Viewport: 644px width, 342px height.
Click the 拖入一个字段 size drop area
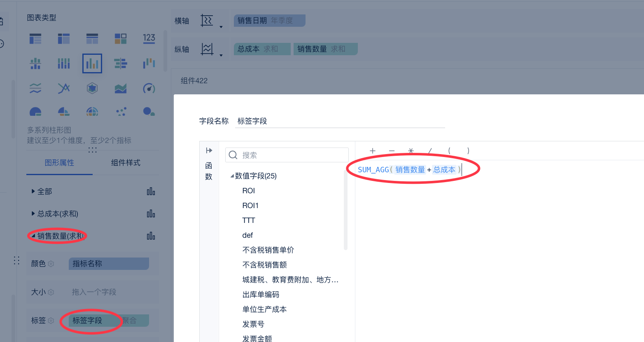(x=109, y=292)
